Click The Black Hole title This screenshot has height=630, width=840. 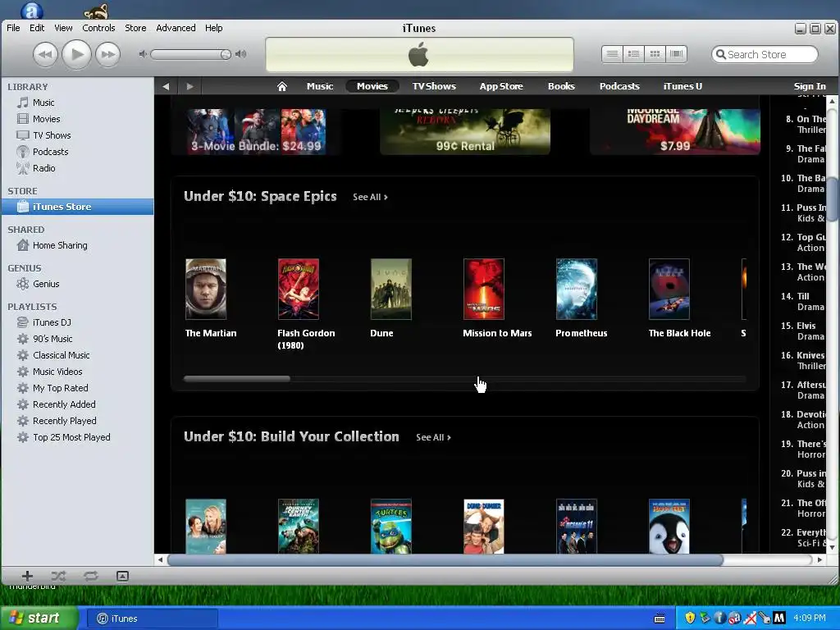click(679, 333)
